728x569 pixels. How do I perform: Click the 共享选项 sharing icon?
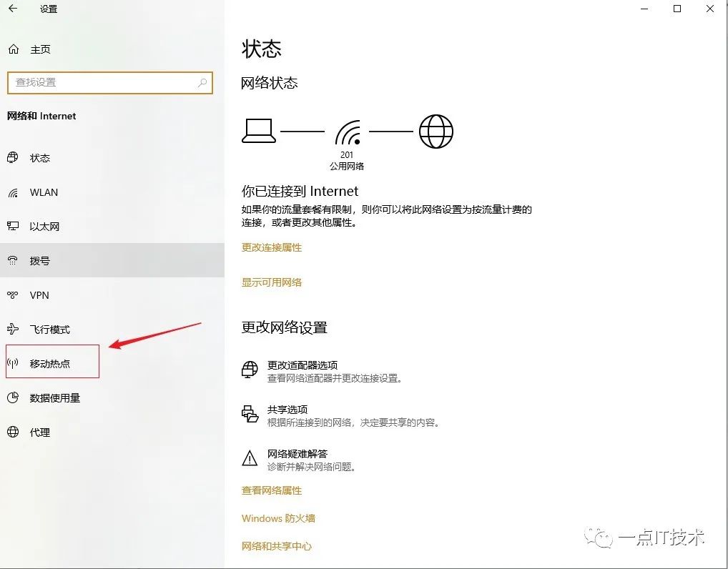point(249,413)
